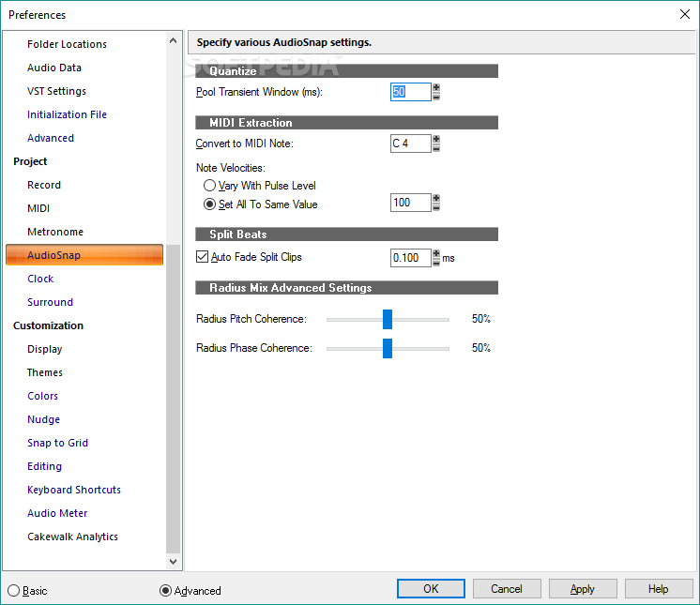Open Advanced page below Initialization File
The width and height of the screenshot is (700, 605).
[51, 138]
